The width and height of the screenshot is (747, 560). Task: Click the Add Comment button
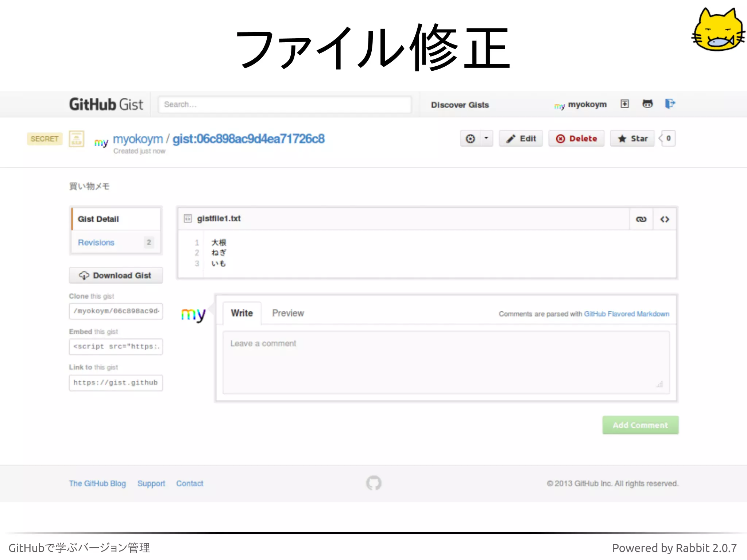click(640, 425)
